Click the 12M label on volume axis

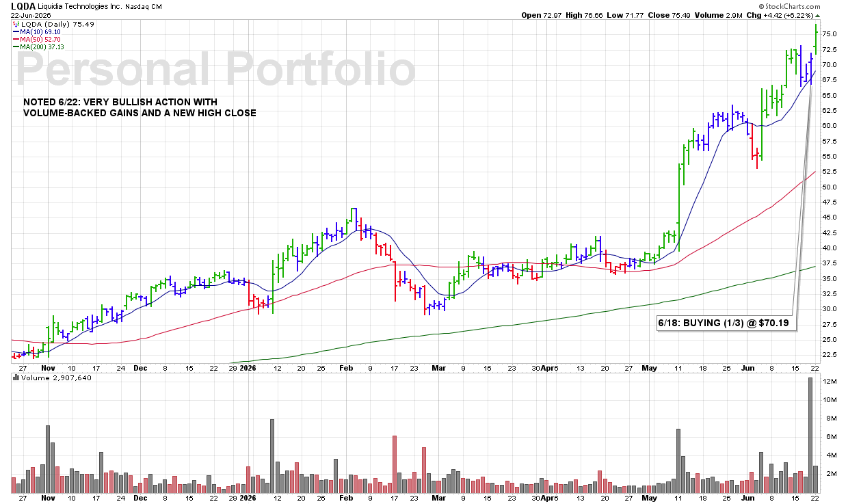coord(830,381)
